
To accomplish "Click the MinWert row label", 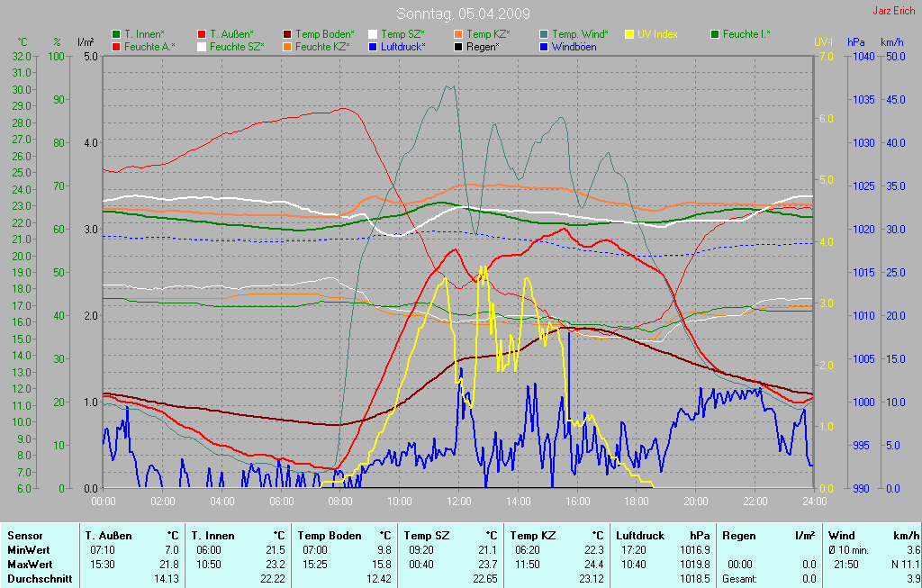I will (x=28, y=550).
